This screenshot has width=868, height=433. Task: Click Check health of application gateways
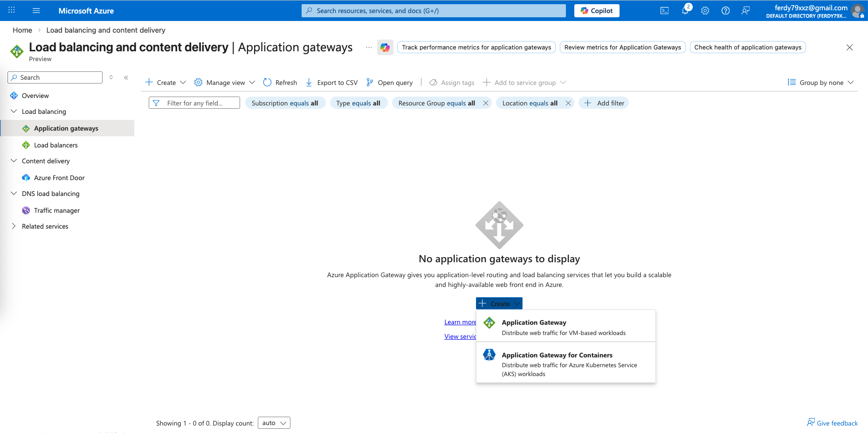747,47
